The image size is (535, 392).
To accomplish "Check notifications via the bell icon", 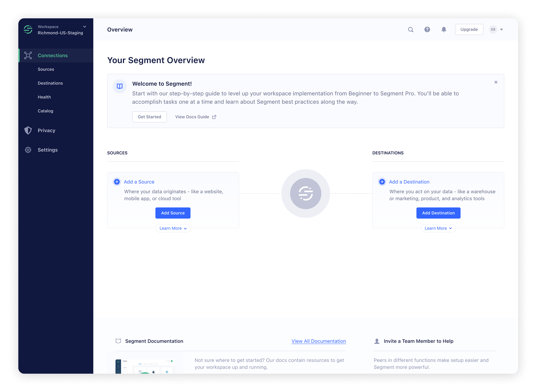I will click(444, 29).
